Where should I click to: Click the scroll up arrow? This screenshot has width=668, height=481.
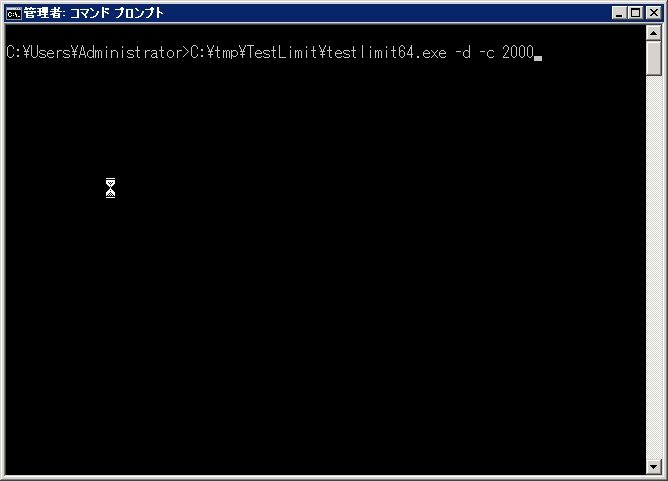pos(654,33)
